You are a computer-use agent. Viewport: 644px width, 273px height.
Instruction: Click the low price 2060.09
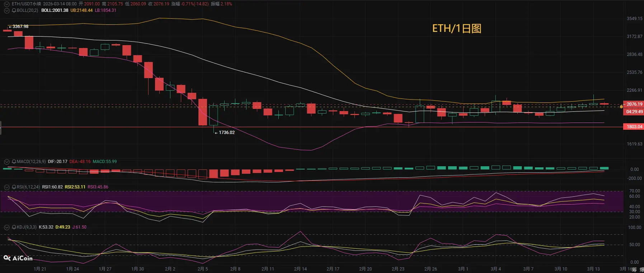pos(138,4)
